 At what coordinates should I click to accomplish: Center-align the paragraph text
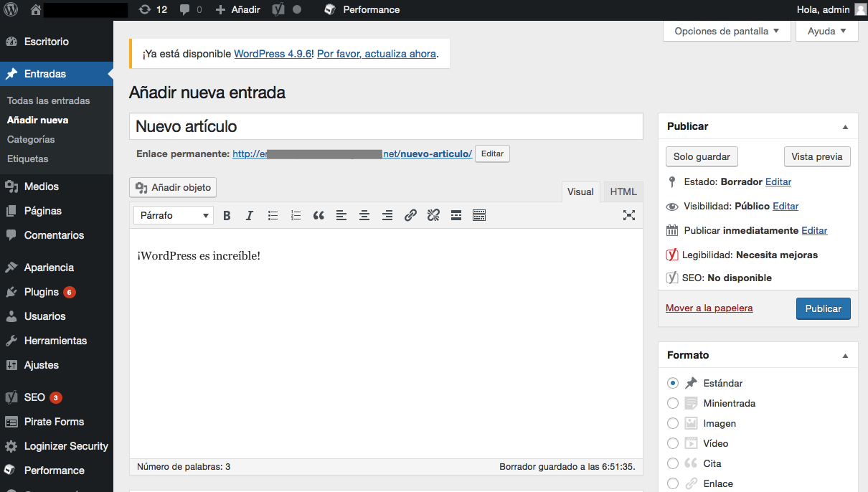[x=364, y=214]
